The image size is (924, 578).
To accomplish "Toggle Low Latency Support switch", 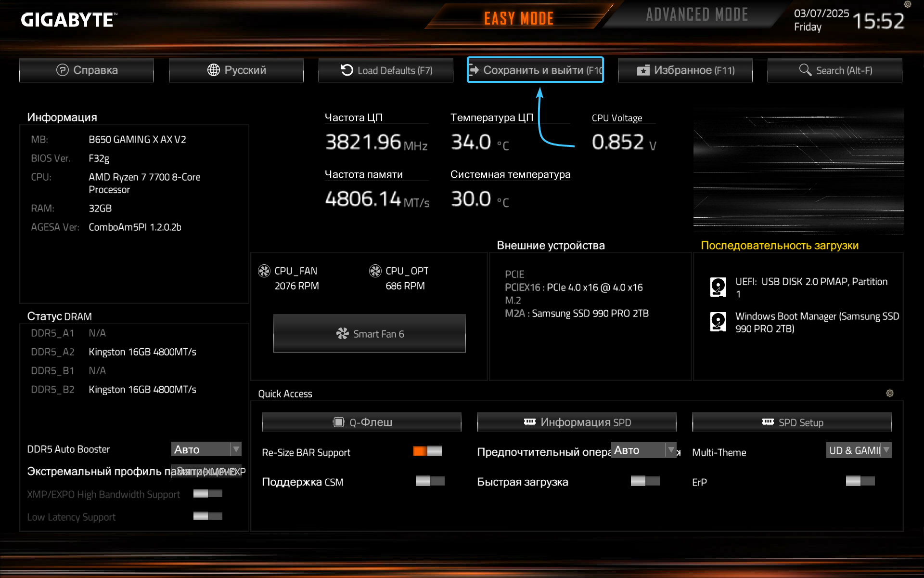I will coord(208,516).
